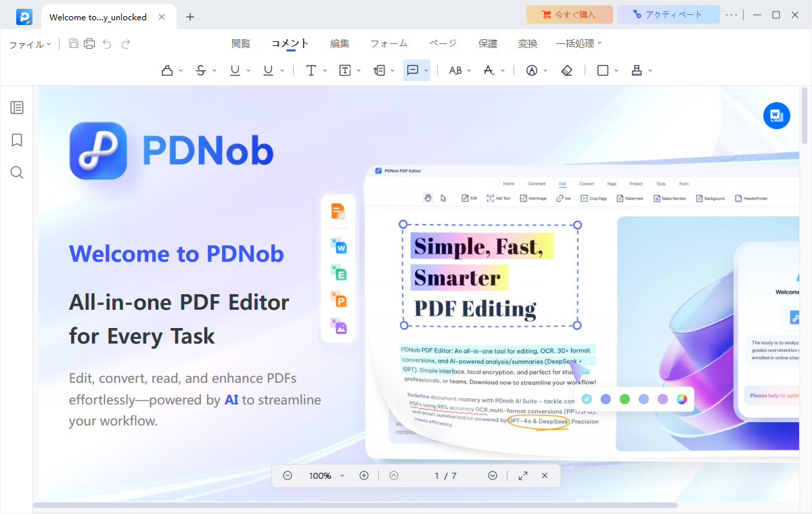Close the floating page toolbar

pyautogui.click(x=545, y=475)
